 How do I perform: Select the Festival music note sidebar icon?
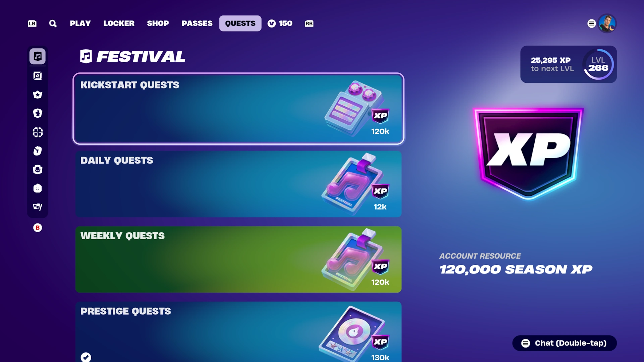[38, 56]
